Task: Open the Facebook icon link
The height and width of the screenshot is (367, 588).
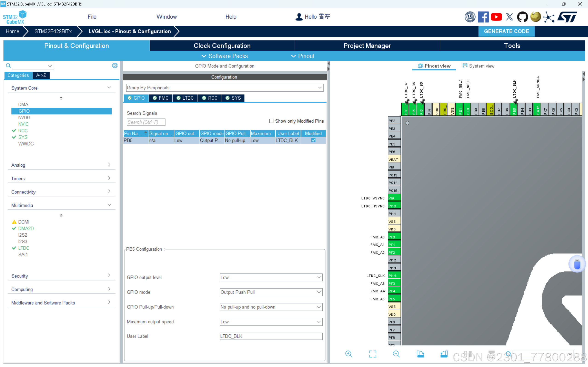Action: tap(483, 17)
